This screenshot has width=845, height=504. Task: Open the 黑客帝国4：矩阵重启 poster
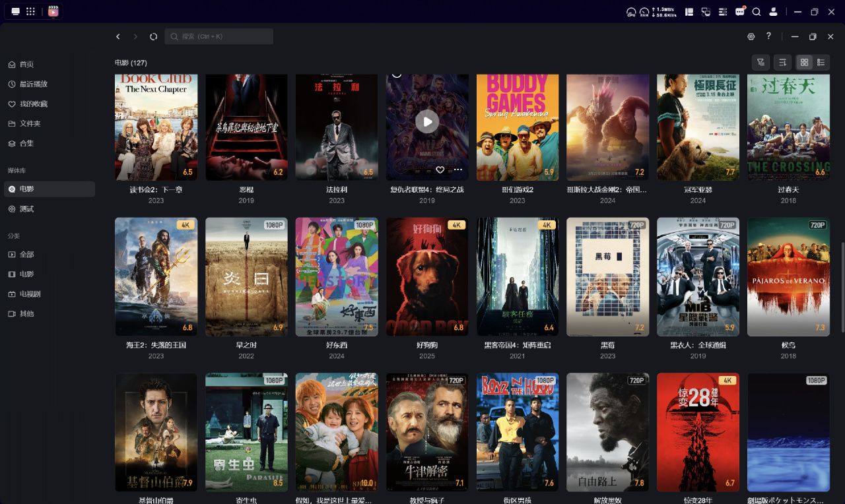pos(518,277)
